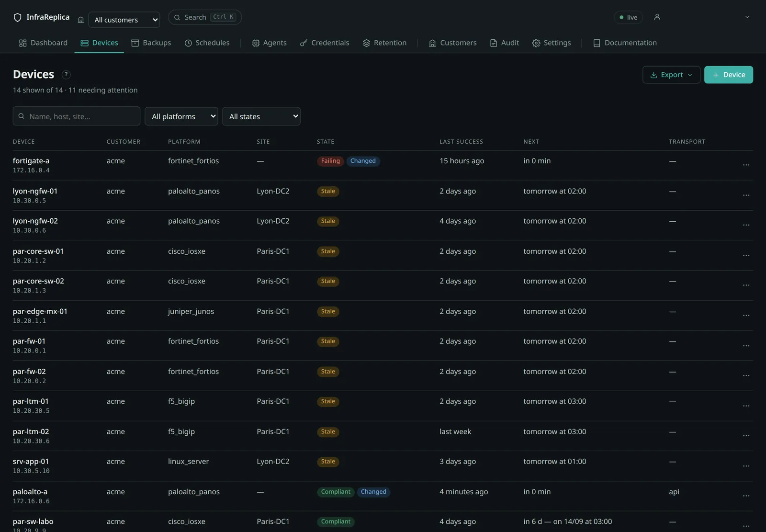
Task: Click the Changed badge on fortigate-a
Action: pos(363,161)
